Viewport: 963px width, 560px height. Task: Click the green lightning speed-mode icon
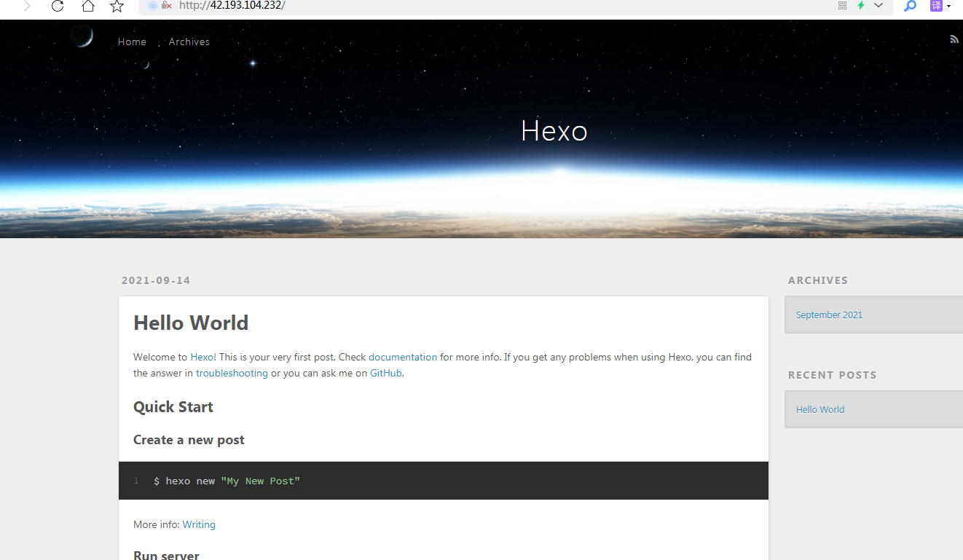(861, 5)
